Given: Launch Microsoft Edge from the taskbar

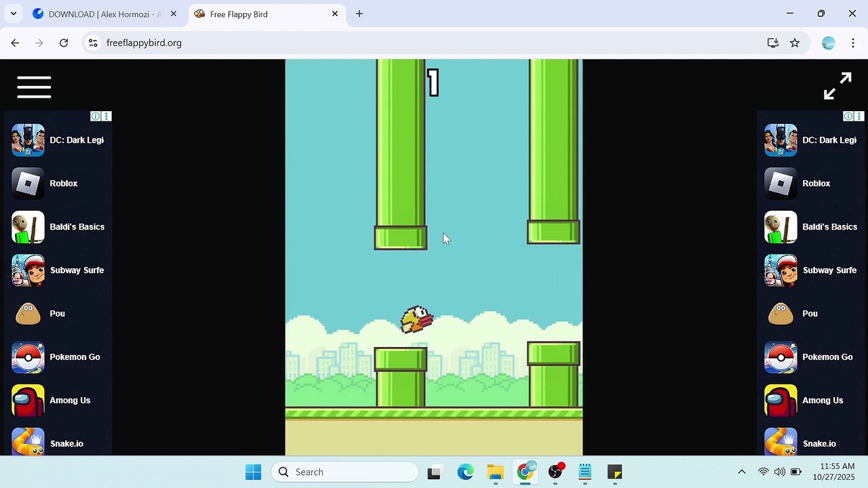Looking at the screenshot, I should (465, 472).
